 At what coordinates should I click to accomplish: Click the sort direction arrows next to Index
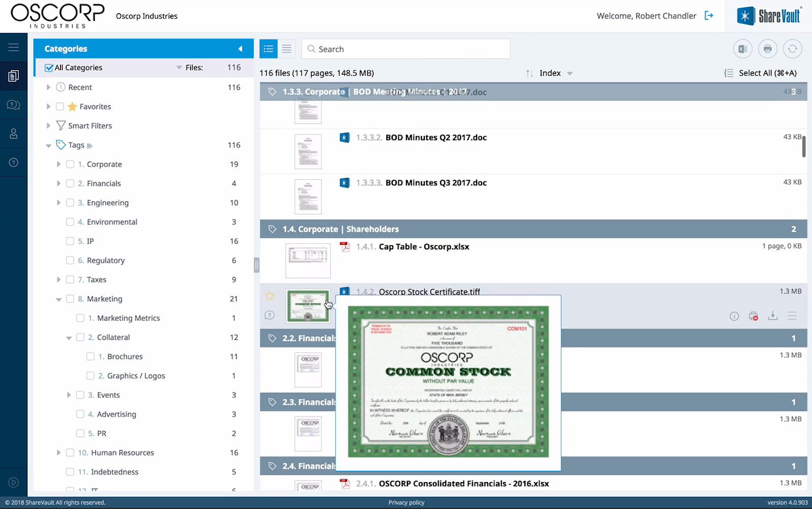[529, 73]
